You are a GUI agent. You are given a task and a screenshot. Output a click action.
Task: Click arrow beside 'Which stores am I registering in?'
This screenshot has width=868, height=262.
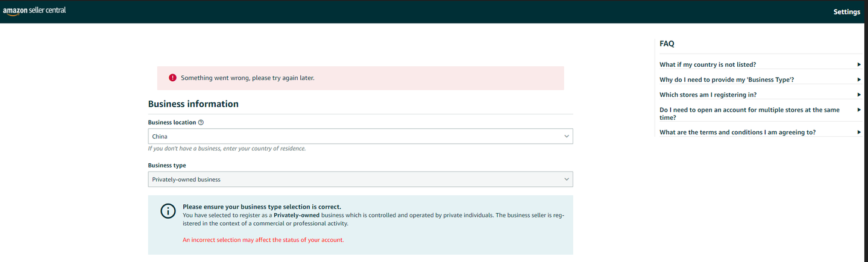tap(858, 95)
